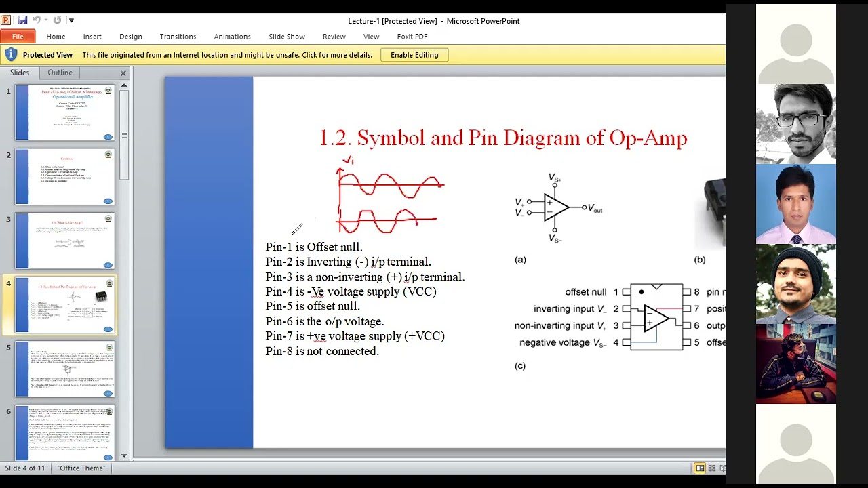Click the participant tile with red-toned photo

coord(796,364)
